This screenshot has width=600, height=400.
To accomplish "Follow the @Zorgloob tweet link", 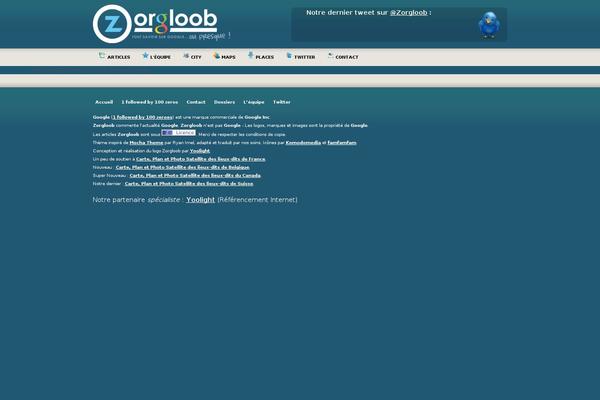I will tap(408, 13).
